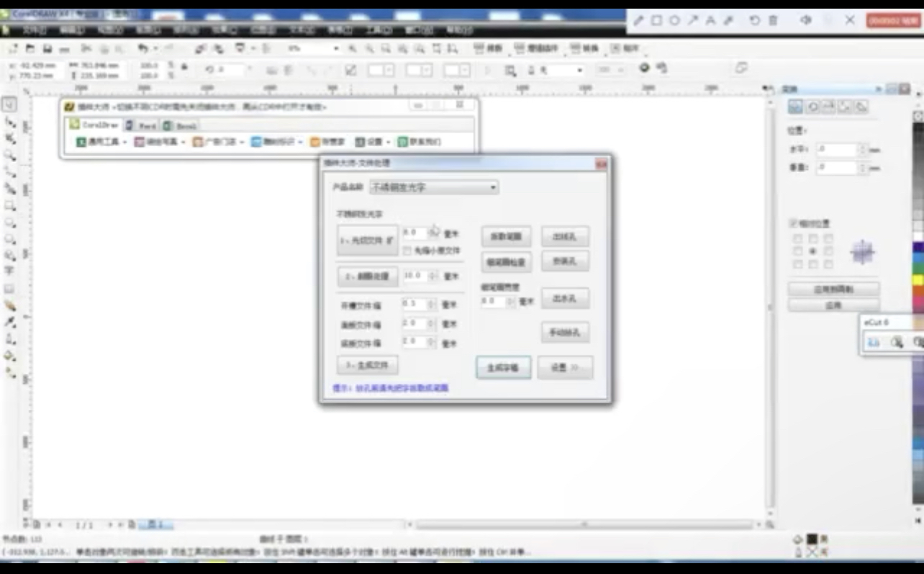
Task: Tick the bottom-right anchor point checkbox
Action: pyautogui.click(x=829, y=264)
